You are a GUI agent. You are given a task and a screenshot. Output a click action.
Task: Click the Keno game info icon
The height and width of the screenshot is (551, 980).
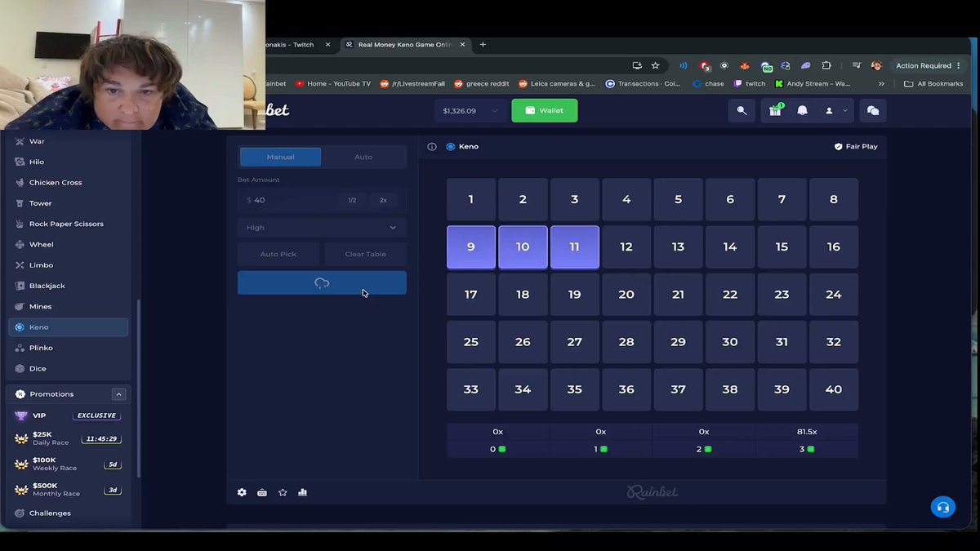[432, 147]
